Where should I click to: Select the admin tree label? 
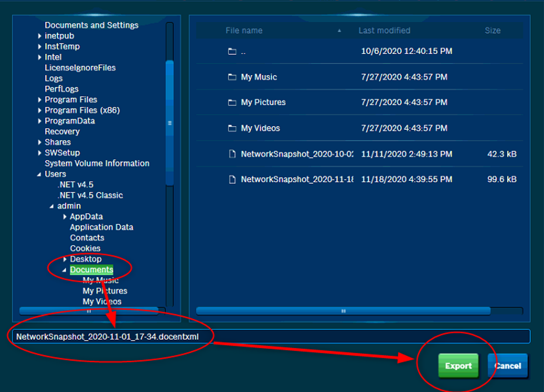point(69,206)
